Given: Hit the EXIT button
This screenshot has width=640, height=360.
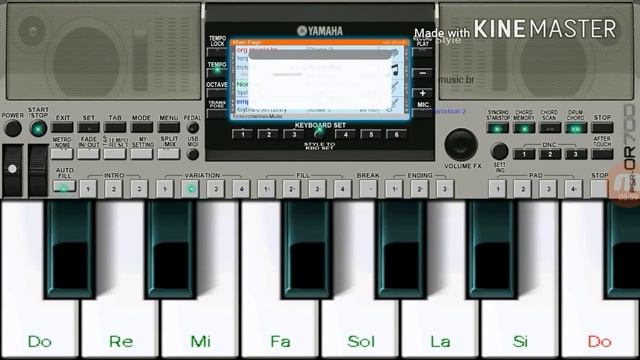Looking at the screenshot, I should tap(63, 127).
